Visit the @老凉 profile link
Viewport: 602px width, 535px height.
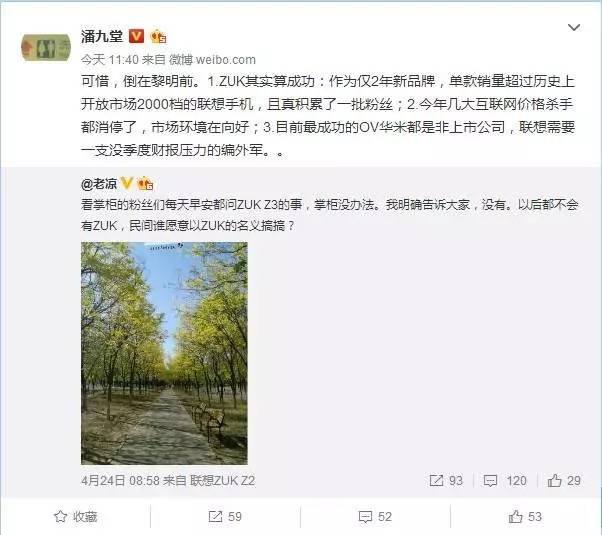(x=99, y=184)
